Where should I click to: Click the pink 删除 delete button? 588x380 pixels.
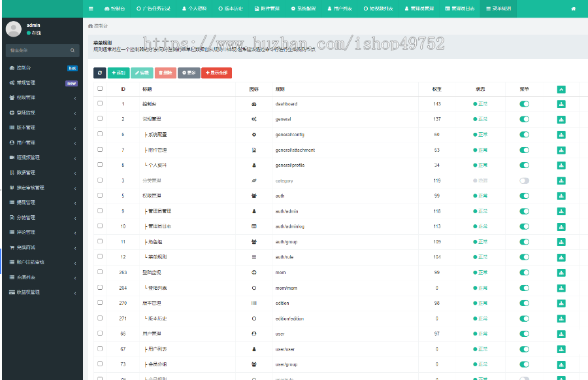click(165, 73)
